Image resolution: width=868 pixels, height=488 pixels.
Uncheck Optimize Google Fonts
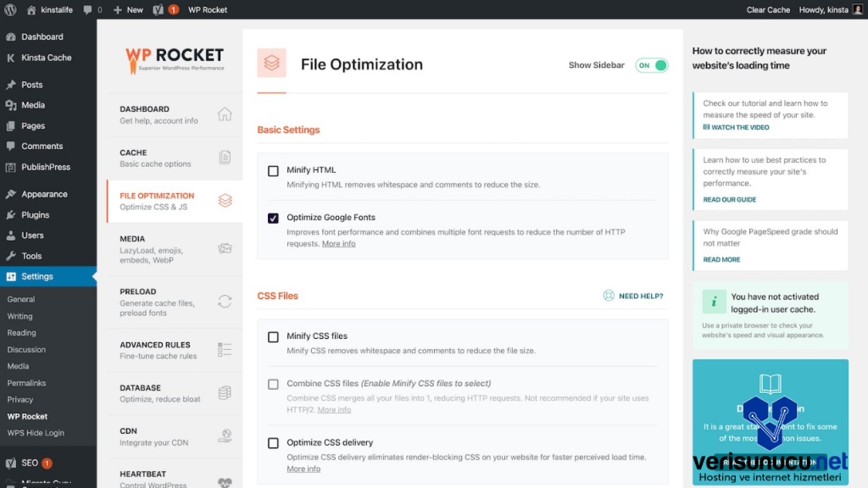coord(273,218)
